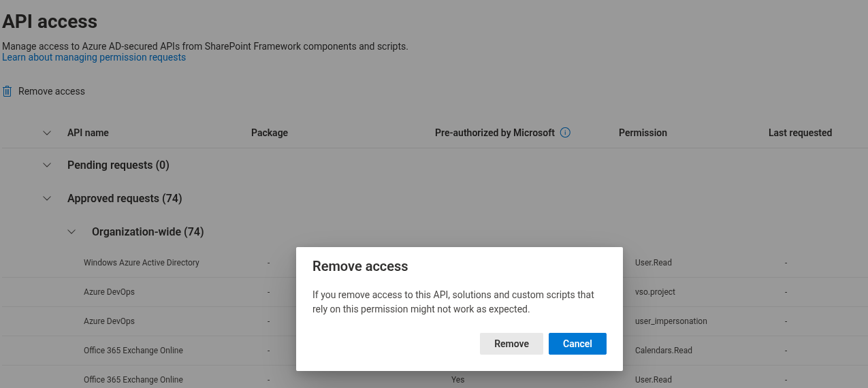The image size is (868, 388).
Task: Click the Yes pre-authorized cell
Action: (458, 379)
